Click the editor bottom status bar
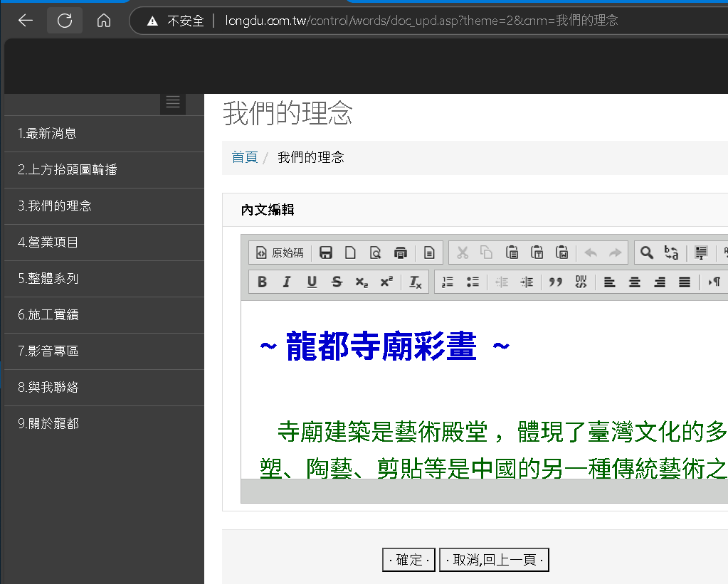The width and height of the screenshot is (728, 584). [x=484, y=491]
